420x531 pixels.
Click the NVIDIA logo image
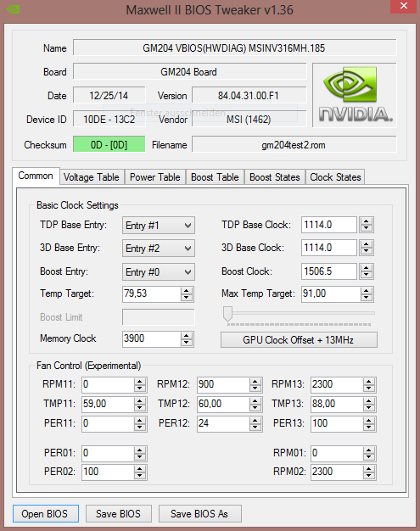pyautogui.click(x=355, y=95)
